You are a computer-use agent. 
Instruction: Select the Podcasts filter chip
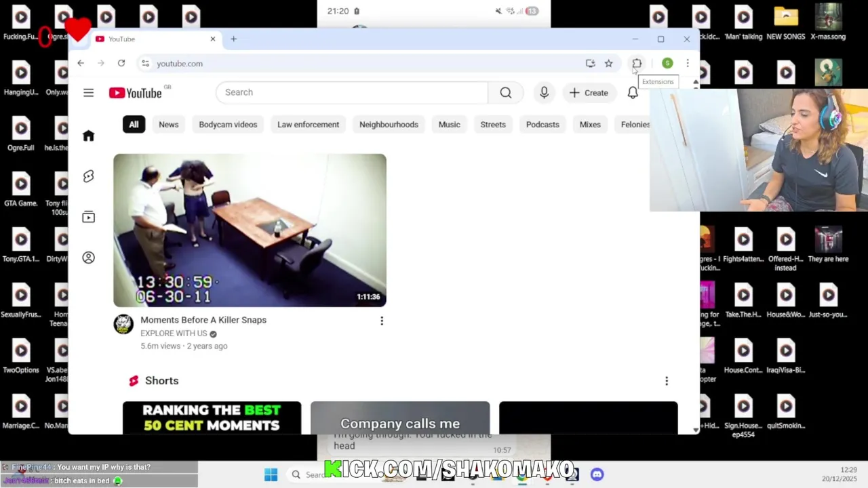(x=542, y=125)
